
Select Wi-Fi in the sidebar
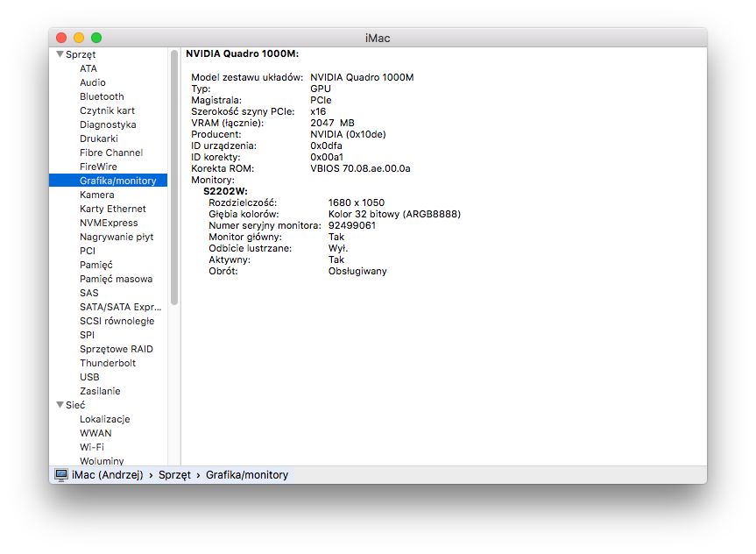92,447
